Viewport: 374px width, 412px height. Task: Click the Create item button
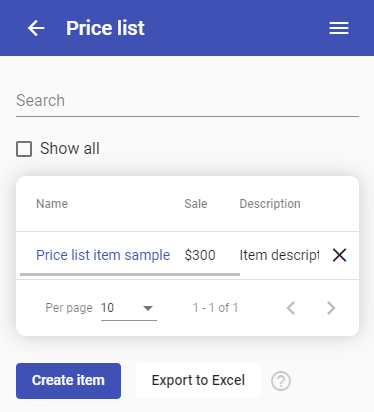[x=68, y=381]
